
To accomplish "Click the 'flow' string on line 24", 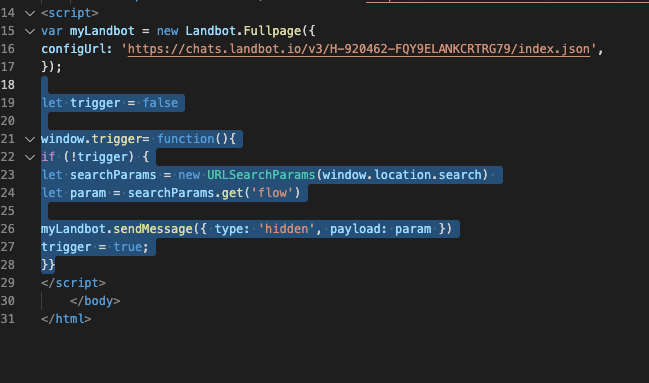I will click(x=272, y=193).
